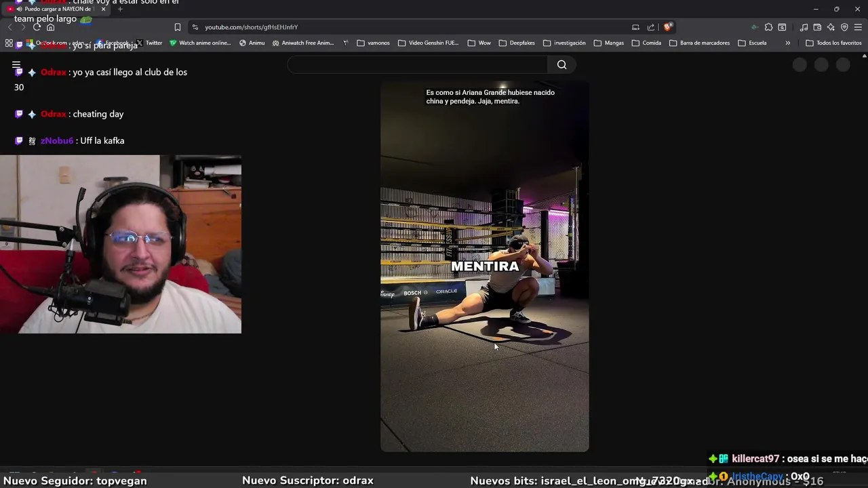868x488 pixels.
Task: Open the 'Aniwatch Free Anim...' bookmark
Action: (303, 43)
